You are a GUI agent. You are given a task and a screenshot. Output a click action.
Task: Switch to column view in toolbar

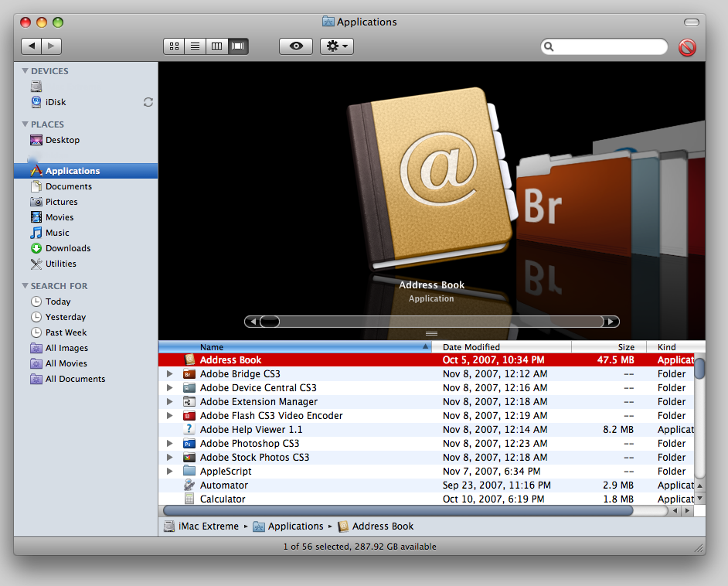click(216, 46)
